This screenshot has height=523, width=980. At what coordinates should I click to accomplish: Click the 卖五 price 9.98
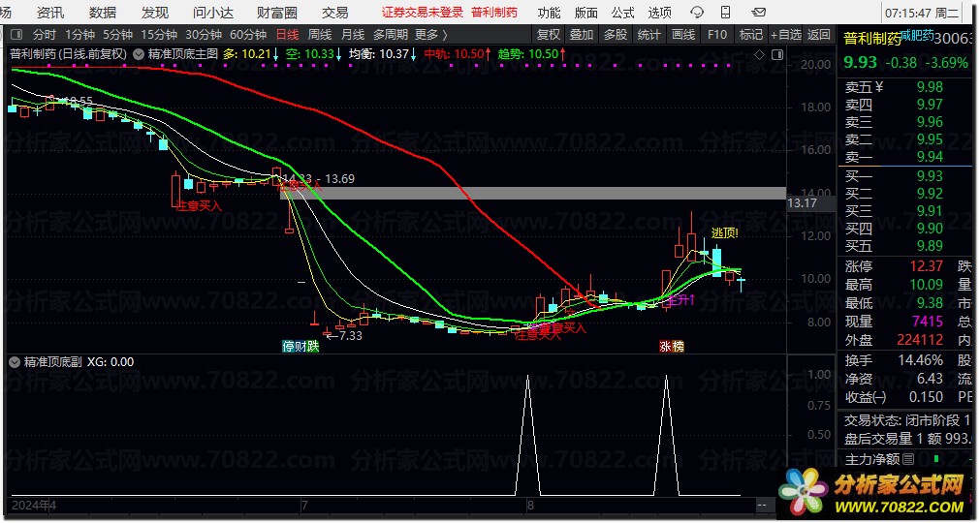(x=930, y=87)
